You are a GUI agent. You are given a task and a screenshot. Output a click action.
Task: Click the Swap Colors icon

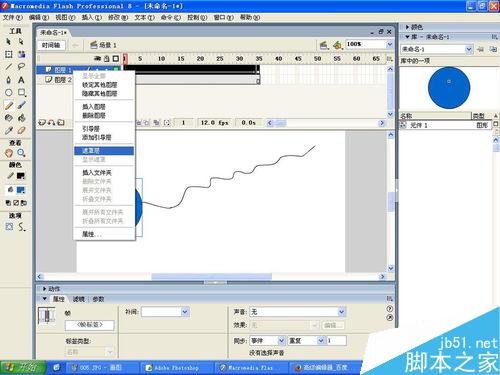[24, 203]
